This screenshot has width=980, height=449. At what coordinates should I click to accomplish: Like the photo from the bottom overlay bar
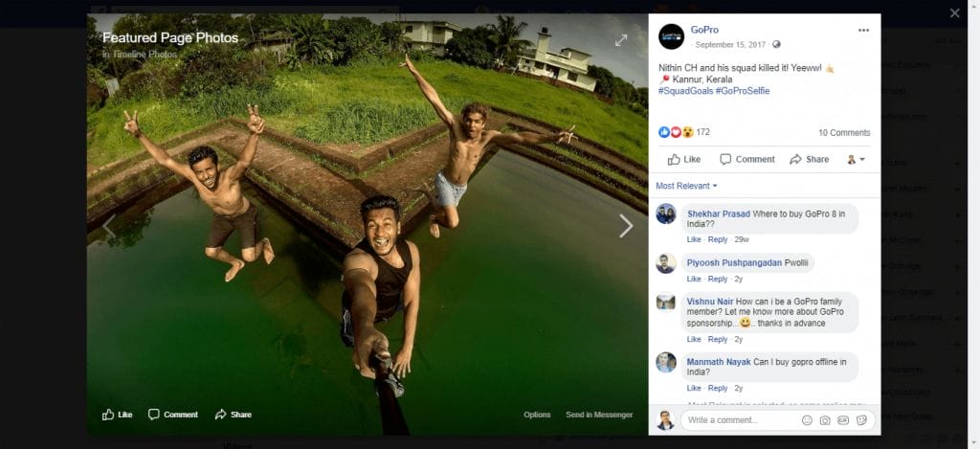(x=118, y=415)
